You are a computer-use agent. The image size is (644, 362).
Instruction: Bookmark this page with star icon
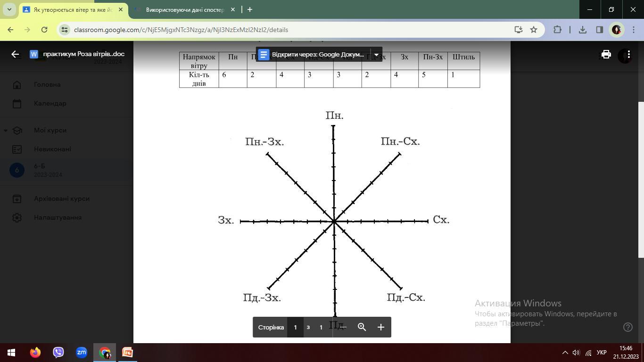(x=534, y=30)
